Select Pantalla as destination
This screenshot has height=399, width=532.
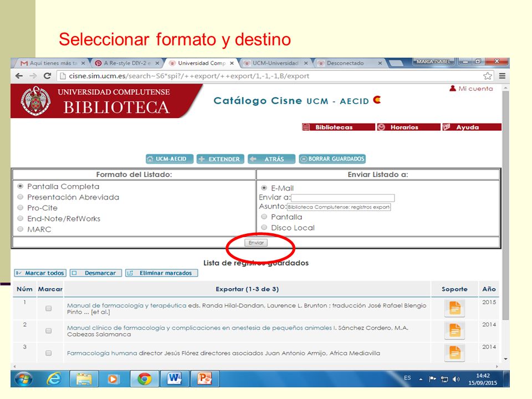click(x=264, y=217)
